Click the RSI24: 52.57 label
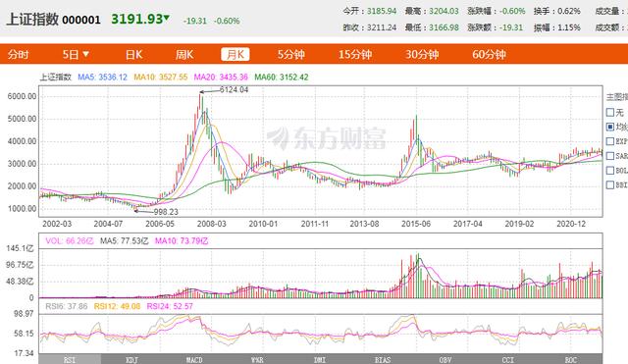 170,306
